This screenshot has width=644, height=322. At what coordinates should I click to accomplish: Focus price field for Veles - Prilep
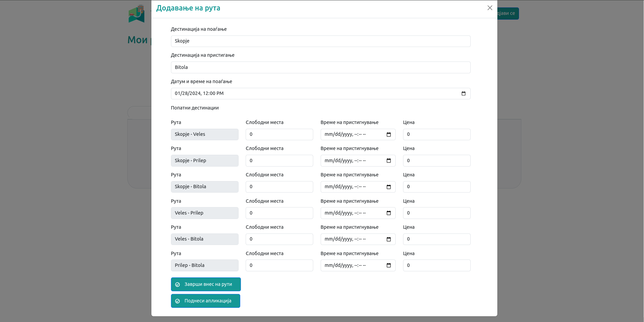436,213
